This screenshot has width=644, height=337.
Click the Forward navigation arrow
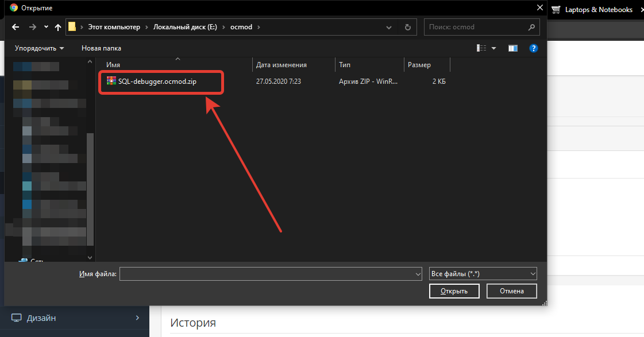coord(33,27)
